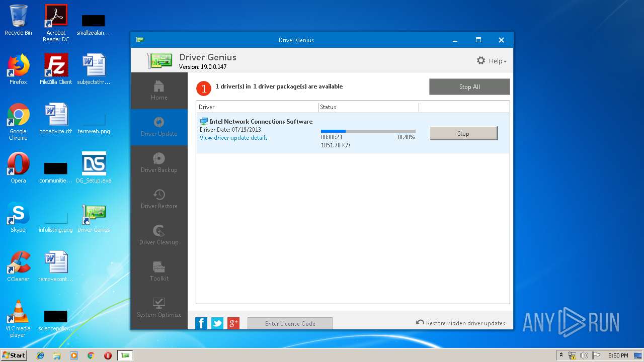Open Opera from the taskbar
Screen dimensions: 644x362
[x=108, y=355]
